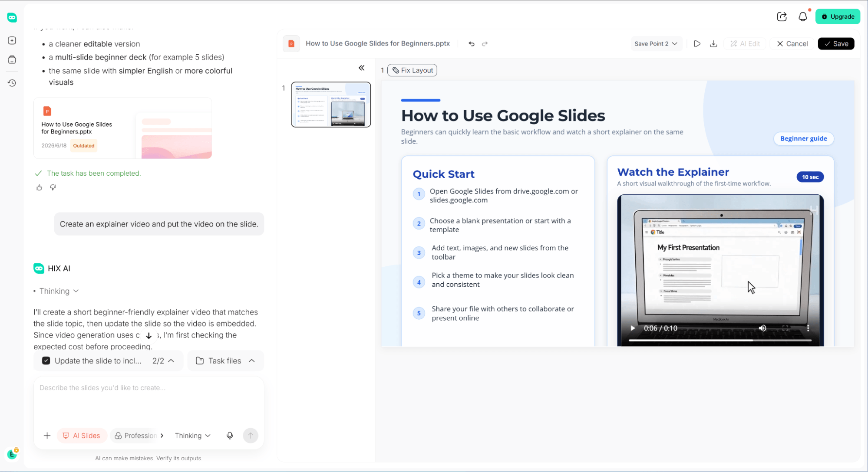Start the slideshow with play icon

point(697,44)
